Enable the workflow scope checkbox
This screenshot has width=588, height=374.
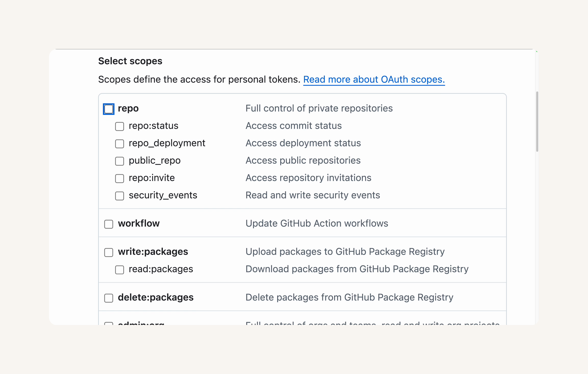pyautogui.click(x=108, y=224)
